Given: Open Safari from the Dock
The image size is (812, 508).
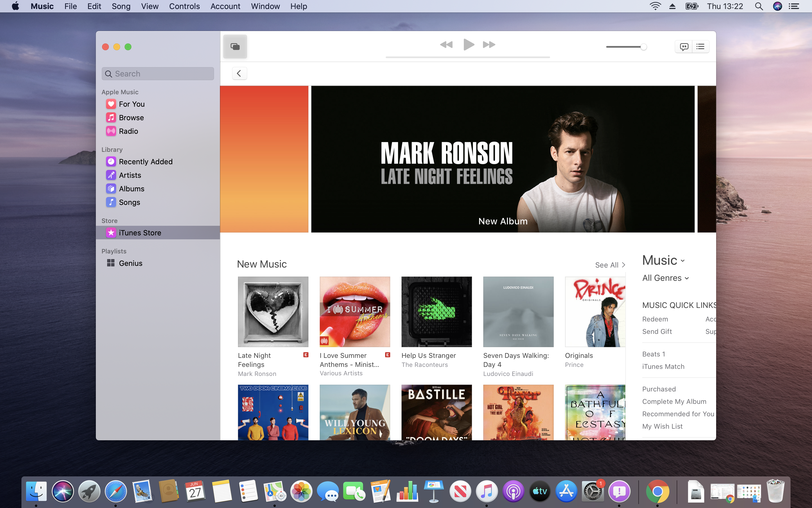Looking at the screenshot, I should 116,492.
